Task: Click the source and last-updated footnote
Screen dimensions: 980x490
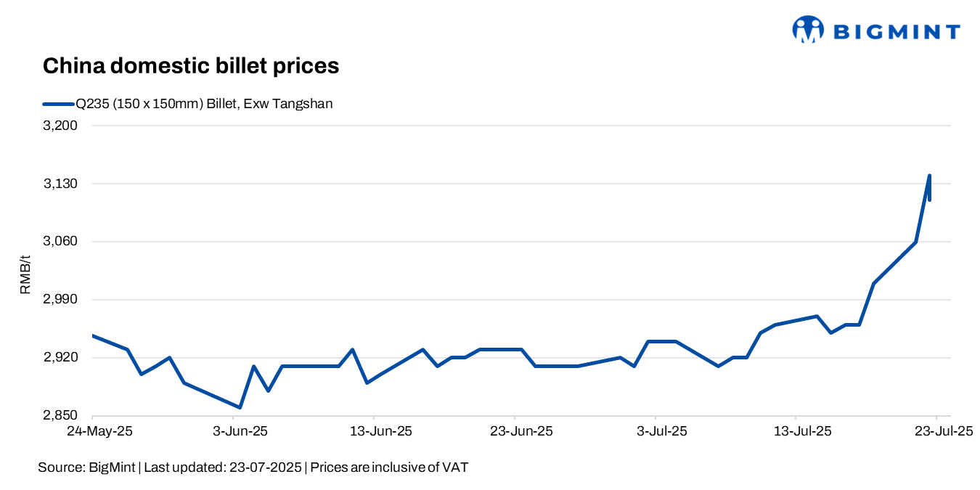Action: [253, 467]
